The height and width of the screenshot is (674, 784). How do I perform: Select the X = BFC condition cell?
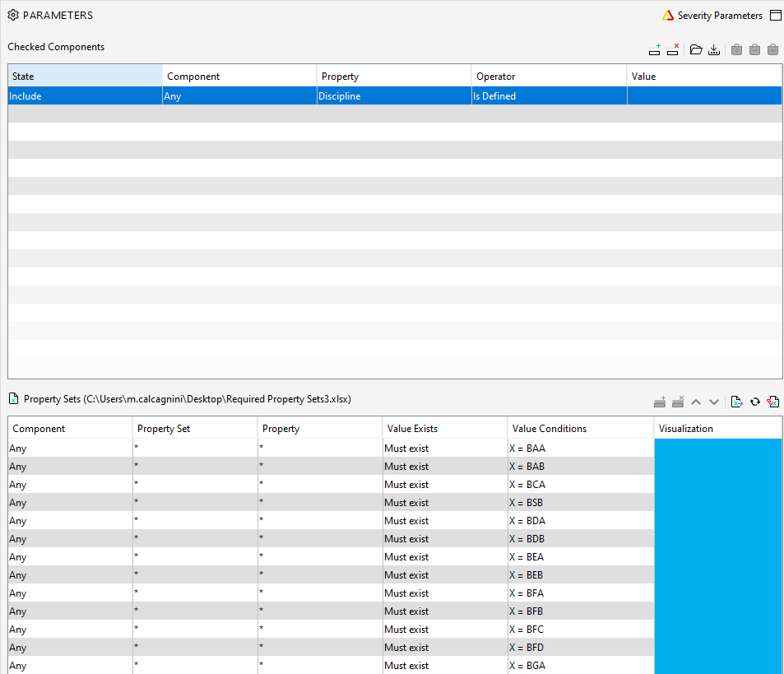coord(581,629)
